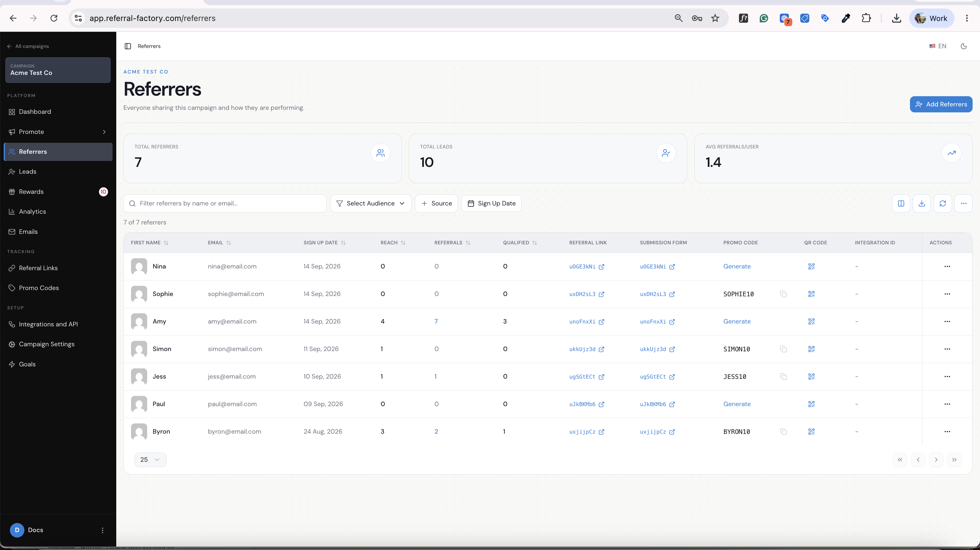
Task: Change rows per page from 25
Action: tap(150, 460)
